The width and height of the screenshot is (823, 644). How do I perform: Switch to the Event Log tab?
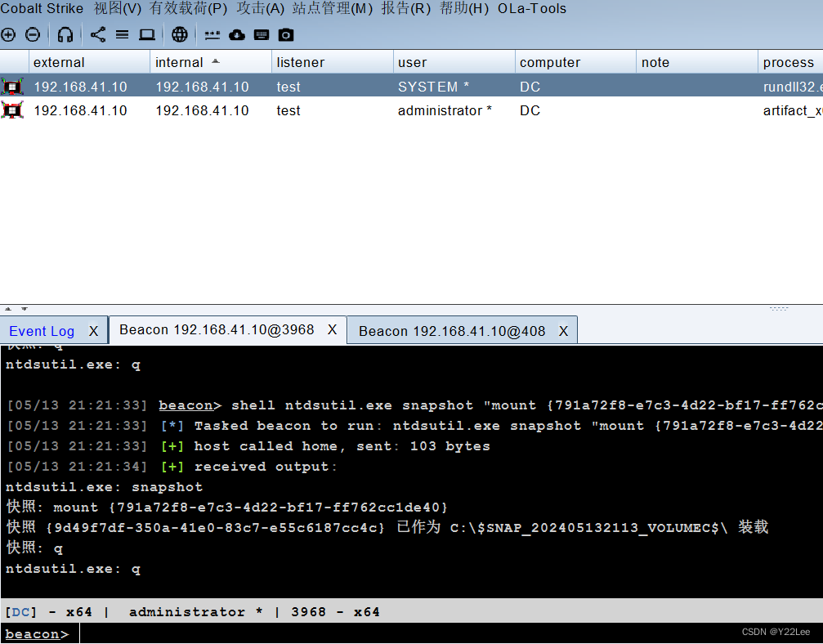point(42,331)
